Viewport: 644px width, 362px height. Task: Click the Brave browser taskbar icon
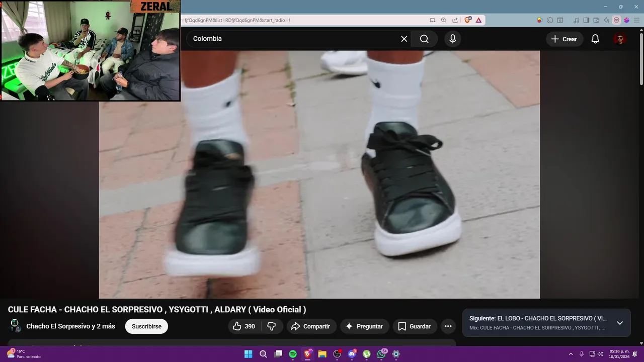[307, 354]
